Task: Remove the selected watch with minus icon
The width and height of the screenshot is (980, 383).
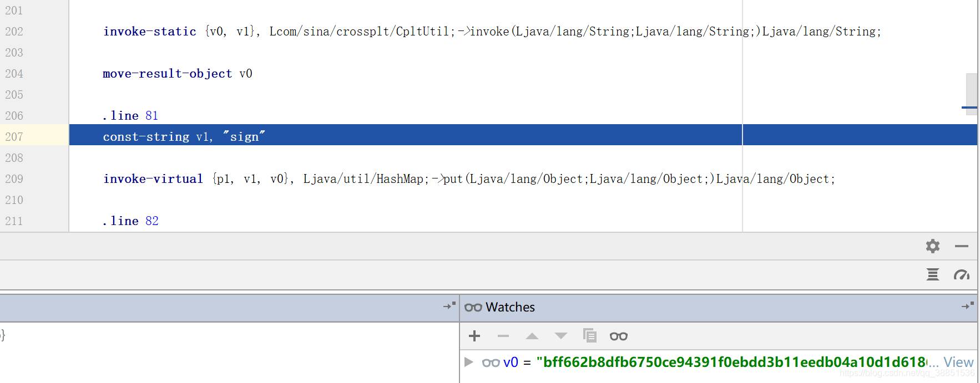Action: point(503,336)
